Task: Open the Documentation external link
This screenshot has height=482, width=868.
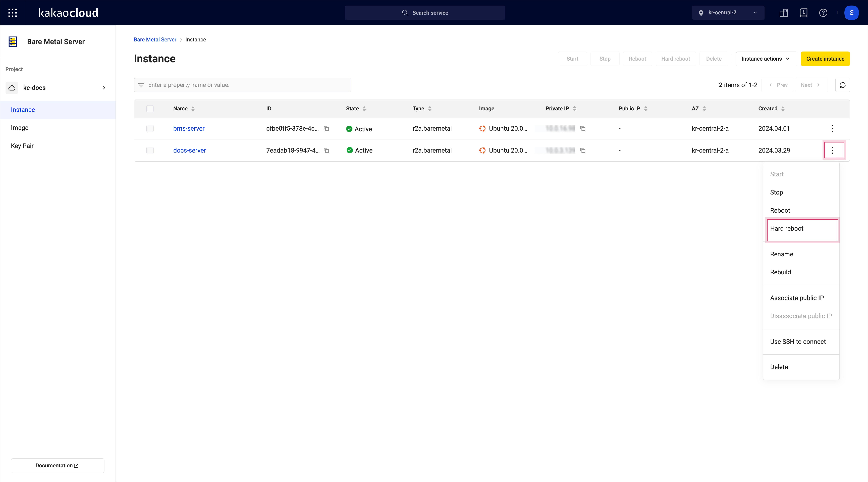Action: click(x=58, y=466)
